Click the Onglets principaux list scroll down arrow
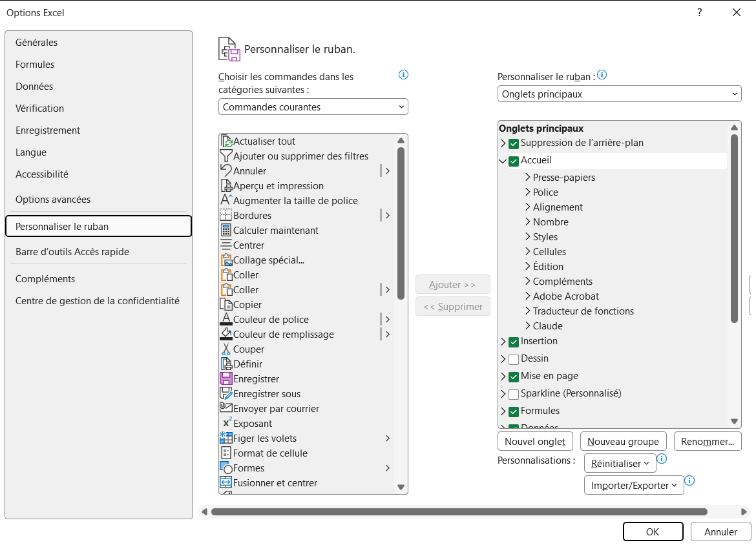Image resolution: width=756 pixels, height=547 pixels. click(x=734, y=421)
